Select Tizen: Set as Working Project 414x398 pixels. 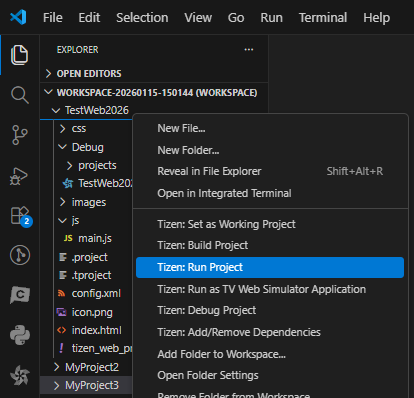point(270,224)
